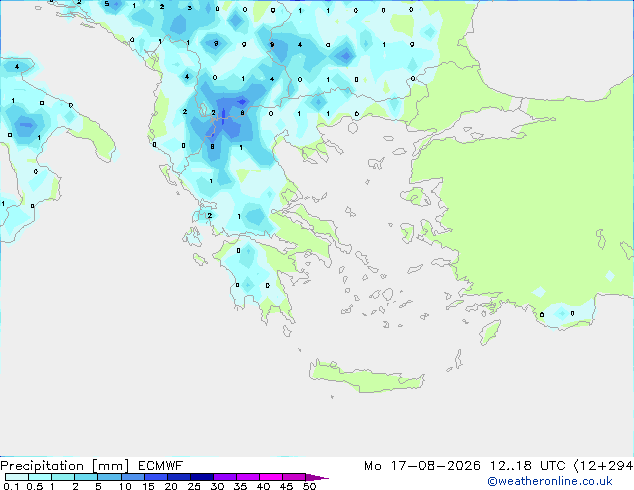Click the 'ECMWF' model label
This screenshot has width=634, height=490.
pos(161,466)
